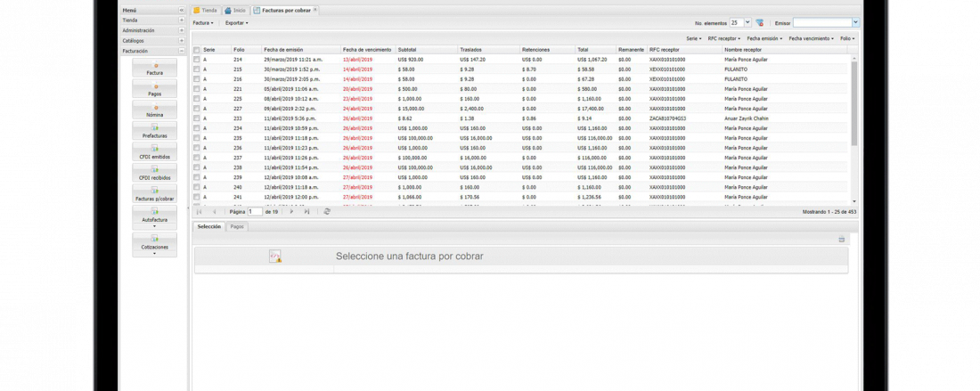The height and width of the screenshot is (391, 980).
Task: Click the print icon in Selección panel
Action: pyautogui.click(x=841, y=240)
